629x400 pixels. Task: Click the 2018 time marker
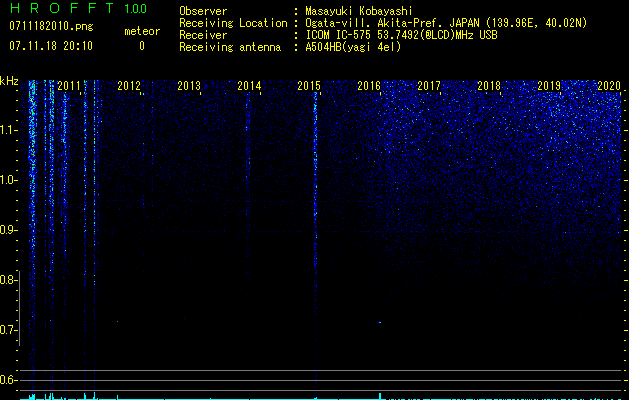tap(489, 85)
